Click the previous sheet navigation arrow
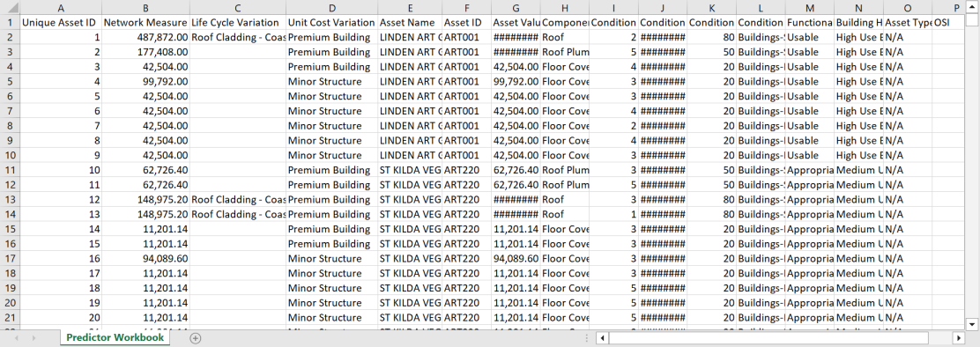 [x=16, y=337]
